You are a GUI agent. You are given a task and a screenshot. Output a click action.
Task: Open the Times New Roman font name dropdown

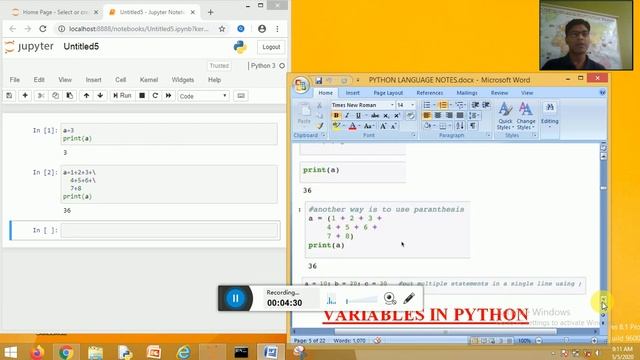pyautogui.click(x=391, y=105)
